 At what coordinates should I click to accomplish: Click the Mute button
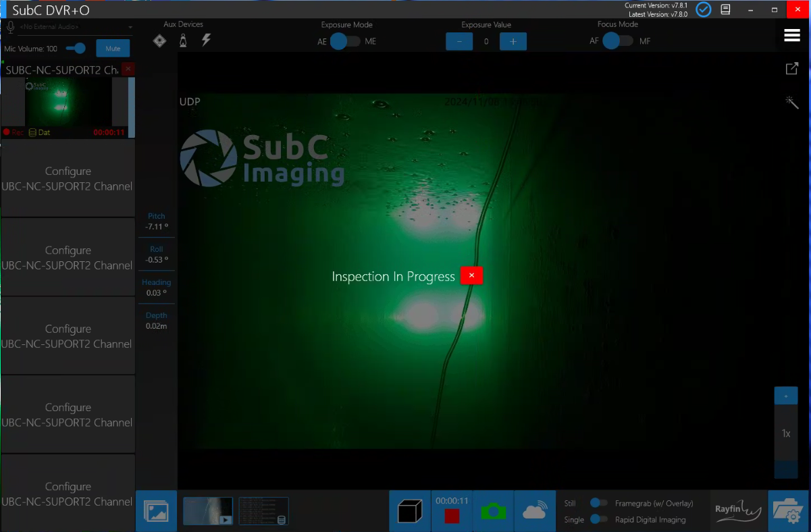(113, 49)
